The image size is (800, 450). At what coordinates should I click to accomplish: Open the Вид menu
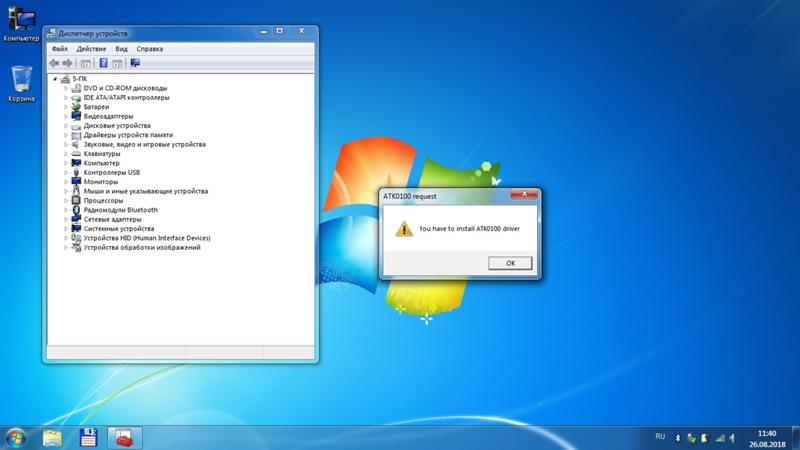pos(121,49)
